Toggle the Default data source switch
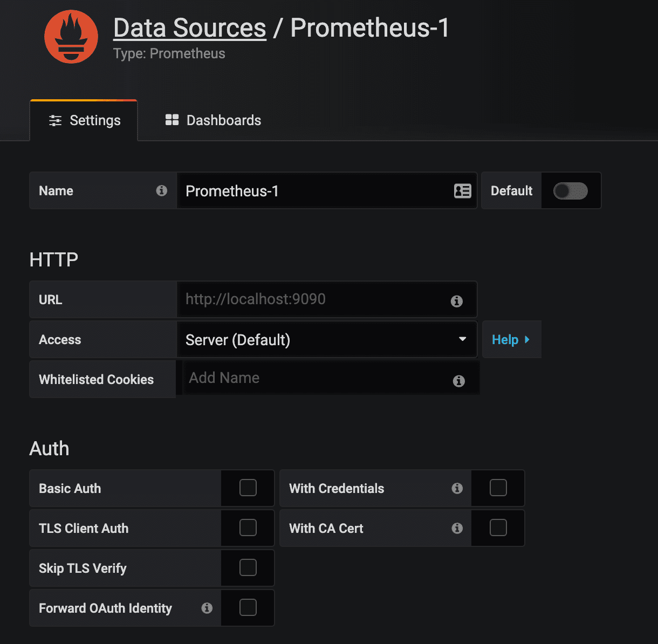658x644 pixels. pyautogui.click(x=570, y=191)
